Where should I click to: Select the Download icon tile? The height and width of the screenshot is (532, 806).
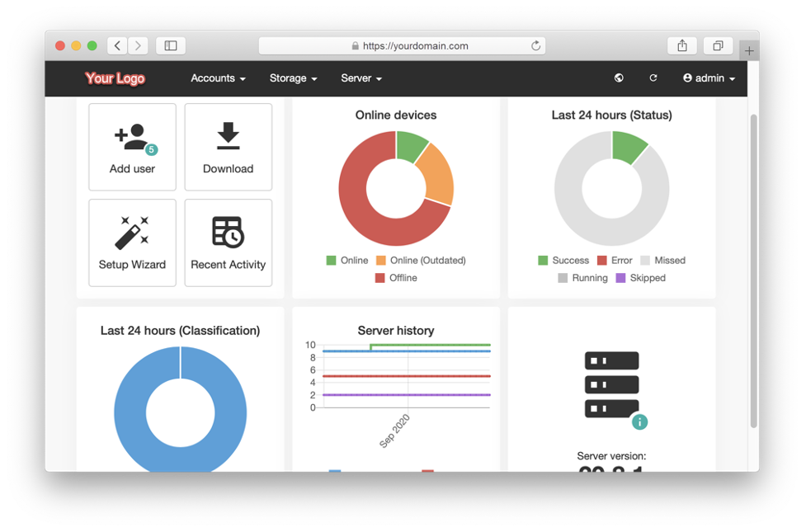[x=228, y=137]
